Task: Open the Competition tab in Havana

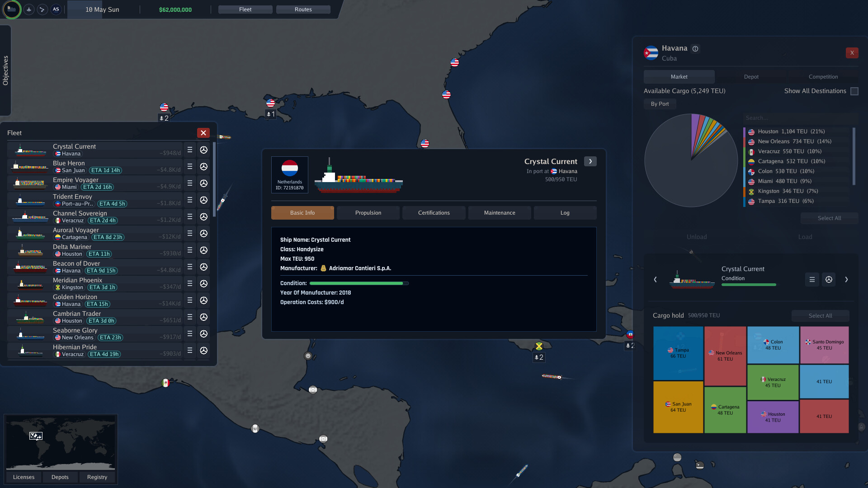Action: pos(823,77)
